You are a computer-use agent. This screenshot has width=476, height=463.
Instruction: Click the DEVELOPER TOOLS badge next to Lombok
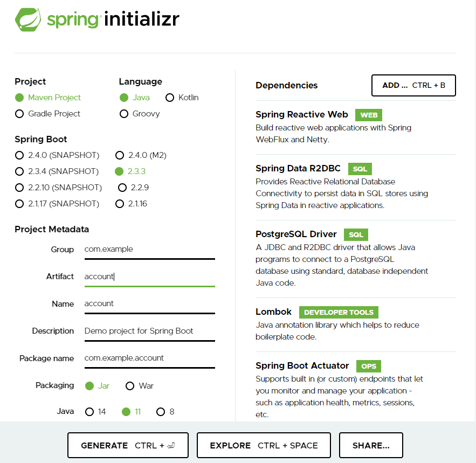pos(339,312)
